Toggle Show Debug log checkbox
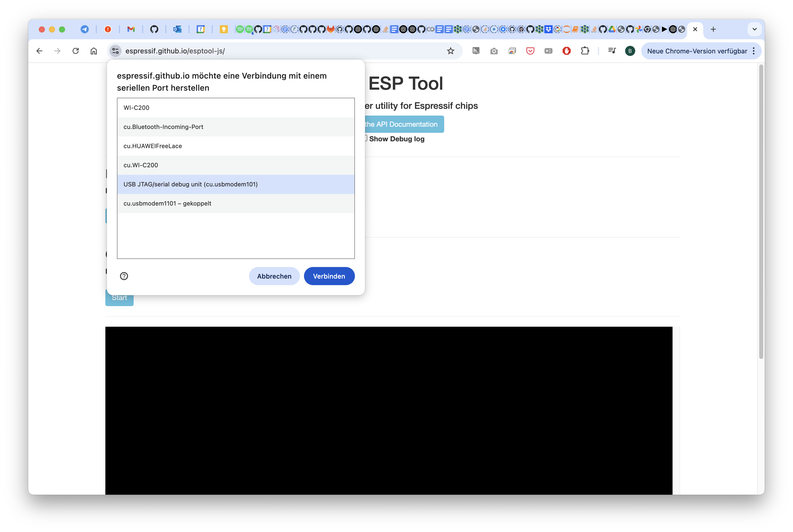 click(x=365, y=138)
